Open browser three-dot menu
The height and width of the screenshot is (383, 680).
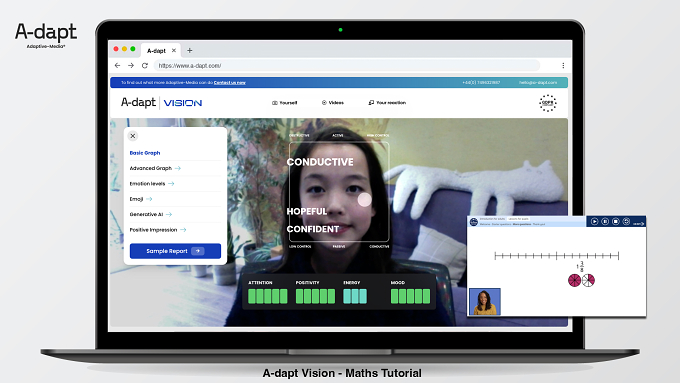tap(563, 65)
